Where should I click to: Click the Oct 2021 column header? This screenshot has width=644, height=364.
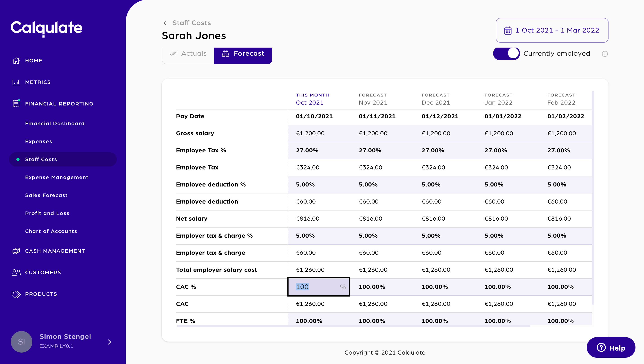pos(312,99)
